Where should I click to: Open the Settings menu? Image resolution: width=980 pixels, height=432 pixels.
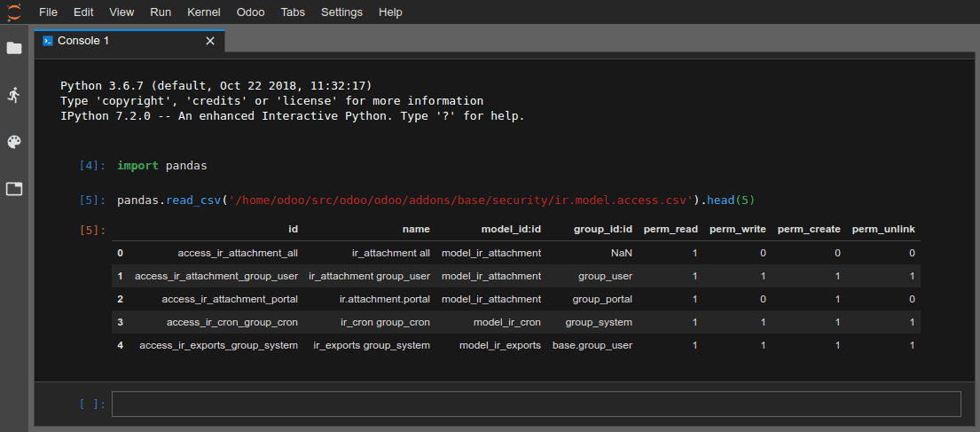point(341,12)
